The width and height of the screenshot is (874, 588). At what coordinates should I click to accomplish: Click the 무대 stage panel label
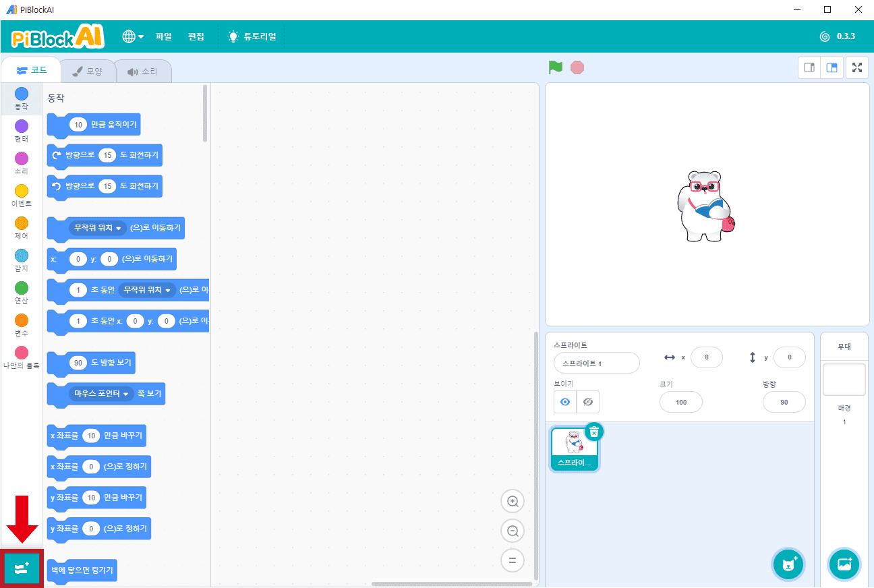[x=844, y=347]
